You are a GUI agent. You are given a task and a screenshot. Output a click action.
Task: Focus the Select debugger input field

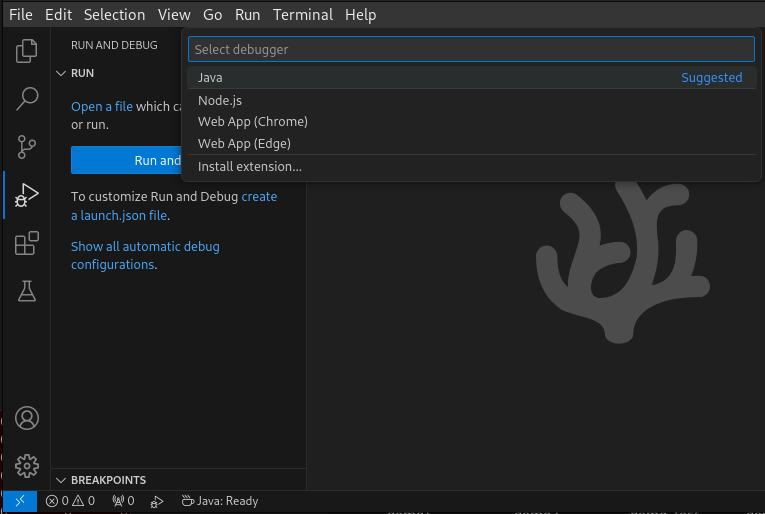coord(471,49)
